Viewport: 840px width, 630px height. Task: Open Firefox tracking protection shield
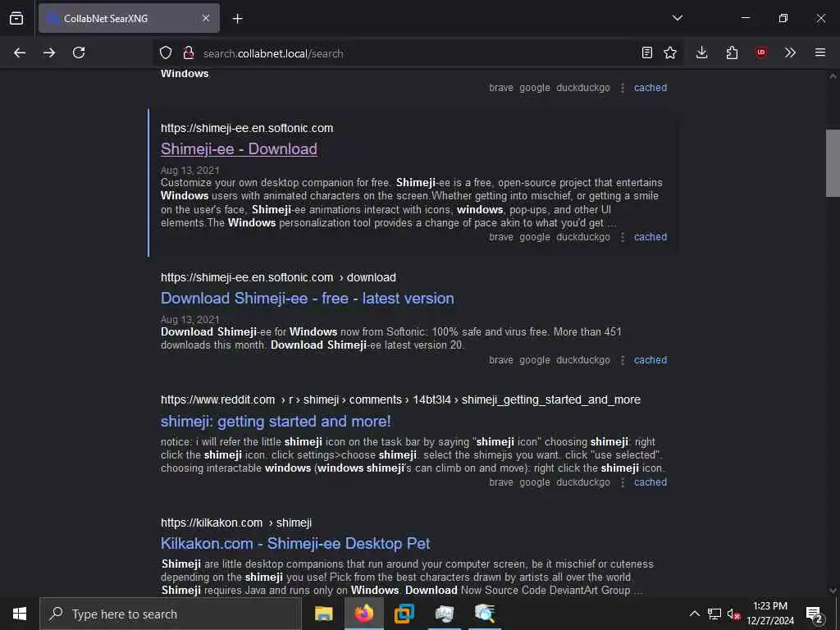click(166, 52)
